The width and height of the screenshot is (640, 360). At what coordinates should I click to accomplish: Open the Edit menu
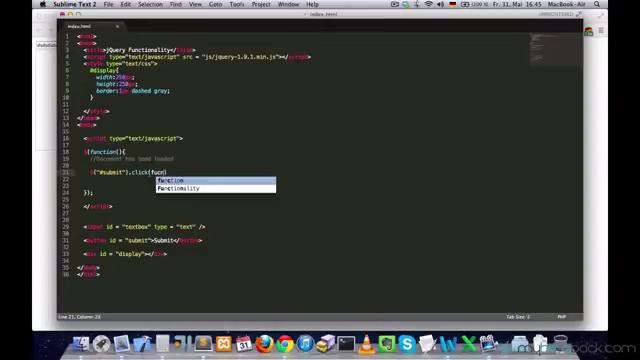coord(126,4)
